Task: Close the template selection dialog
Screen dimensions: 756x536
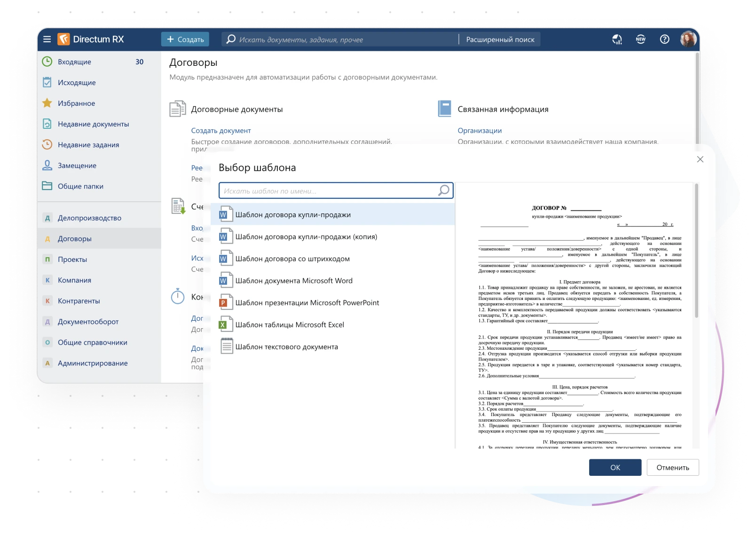Action: pyautogui.click(x=700, y=159)
